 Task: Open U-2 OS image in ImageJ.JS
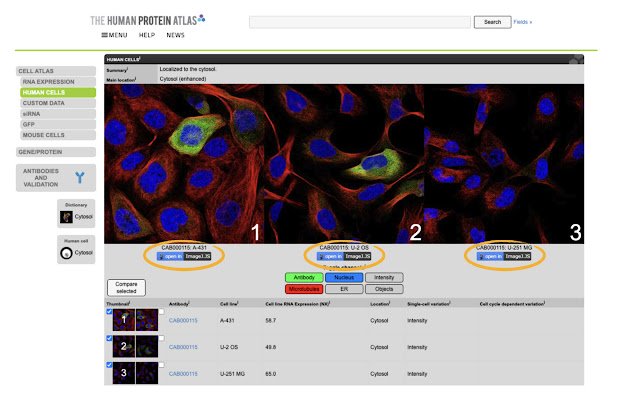[x=344, y=256]
